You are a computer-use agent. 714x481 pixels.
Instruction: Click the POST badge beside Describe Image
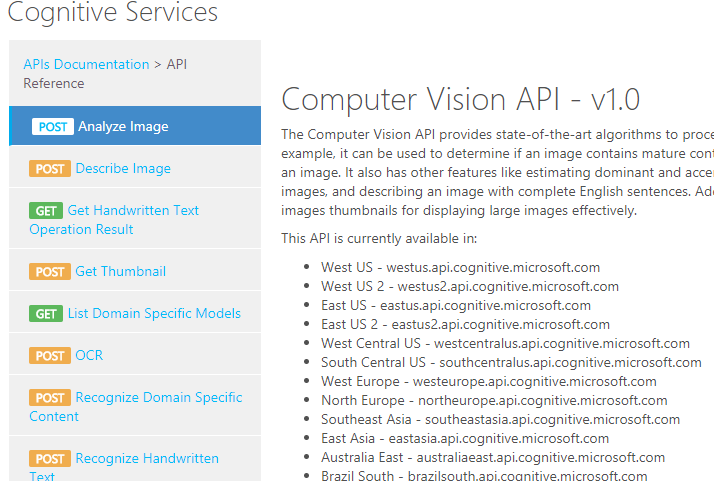click(50, 169)
